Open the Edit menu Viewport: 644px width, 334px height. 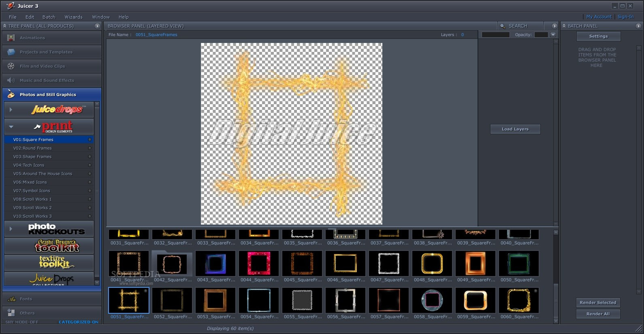click(x=30, y=17)
